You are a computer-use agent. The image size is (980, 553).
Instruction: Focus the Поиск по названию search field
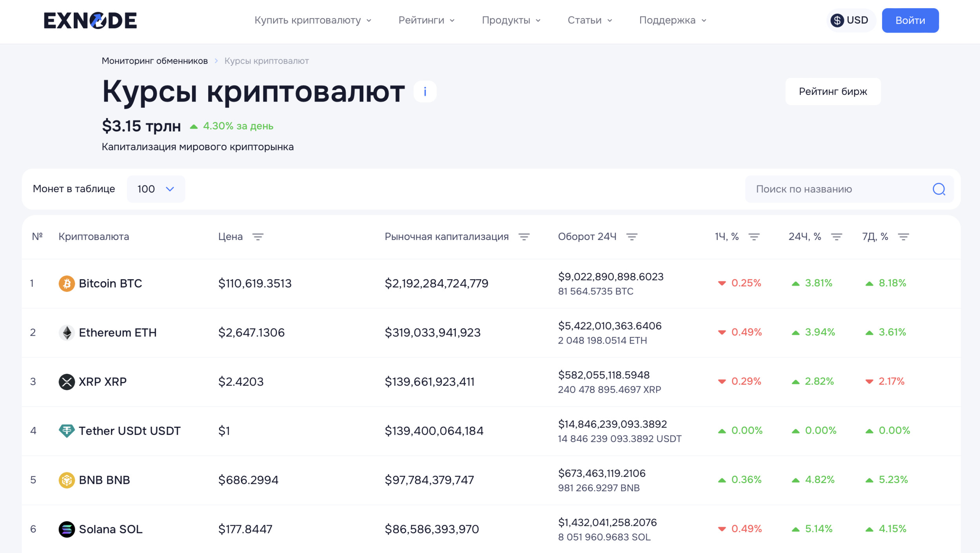(x=839, y=189)
